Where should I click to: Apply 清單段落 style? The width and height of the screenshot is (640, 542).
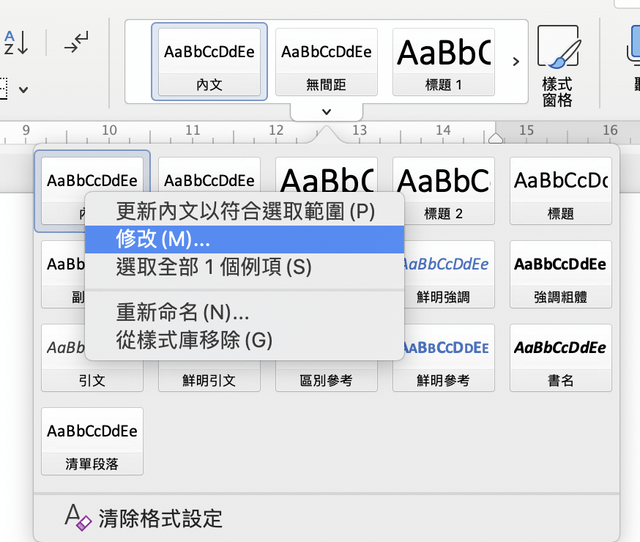pyautogui.click(x=92, y=441)
